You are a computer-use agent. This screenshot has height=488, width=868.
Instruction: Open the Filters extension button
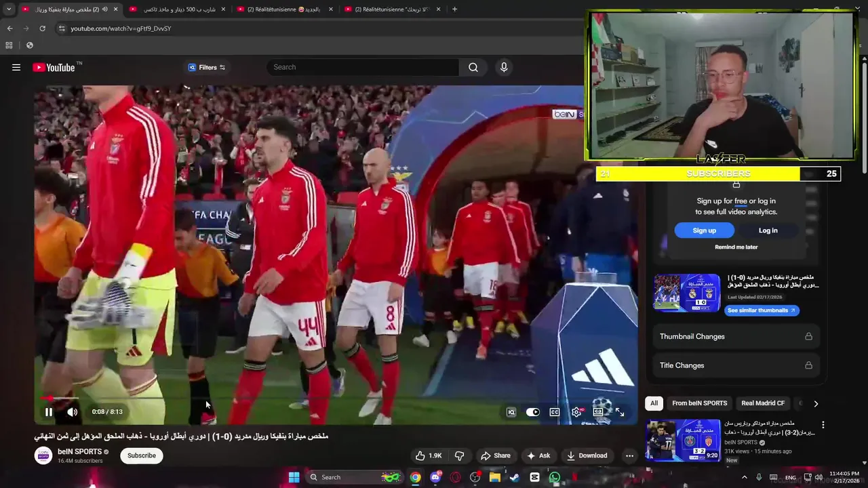pos(207,67)
